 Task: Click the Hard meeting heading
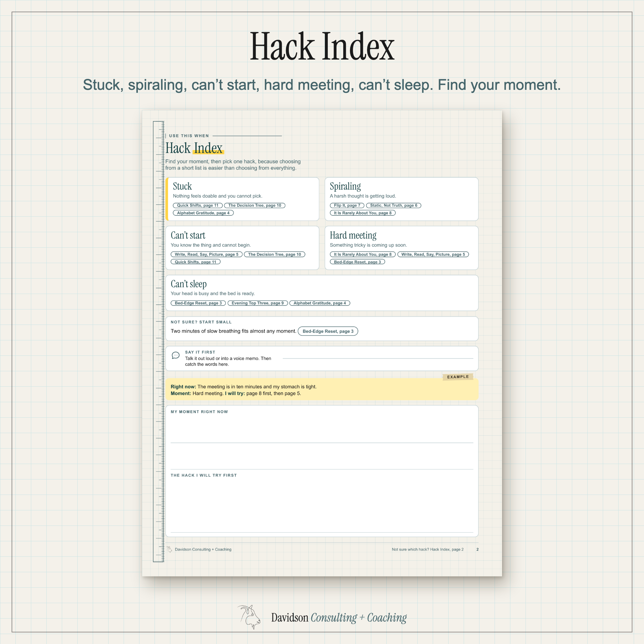point(353,236)
